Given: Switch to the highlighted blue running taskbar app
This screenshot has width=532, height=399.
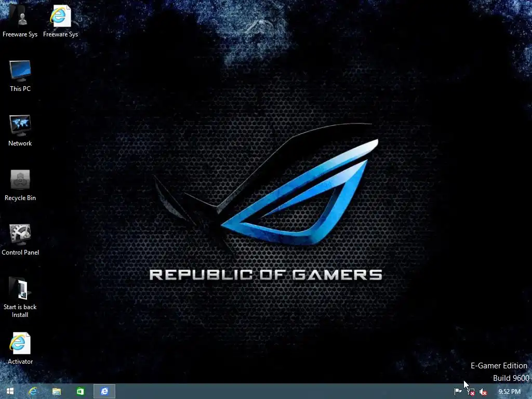Looking at the screenshot, I should pyautogui.click(x=104, y=391).
